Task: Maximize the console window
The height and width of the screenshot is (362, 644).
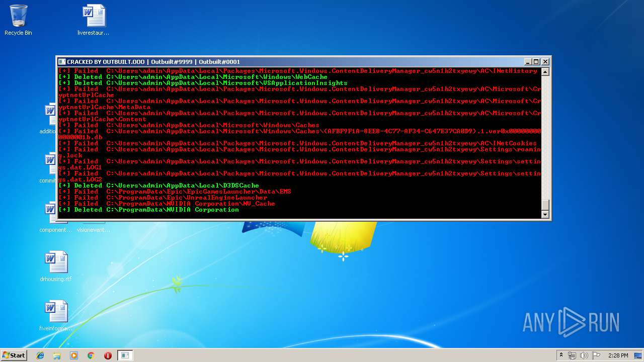Action: point(536,62)
